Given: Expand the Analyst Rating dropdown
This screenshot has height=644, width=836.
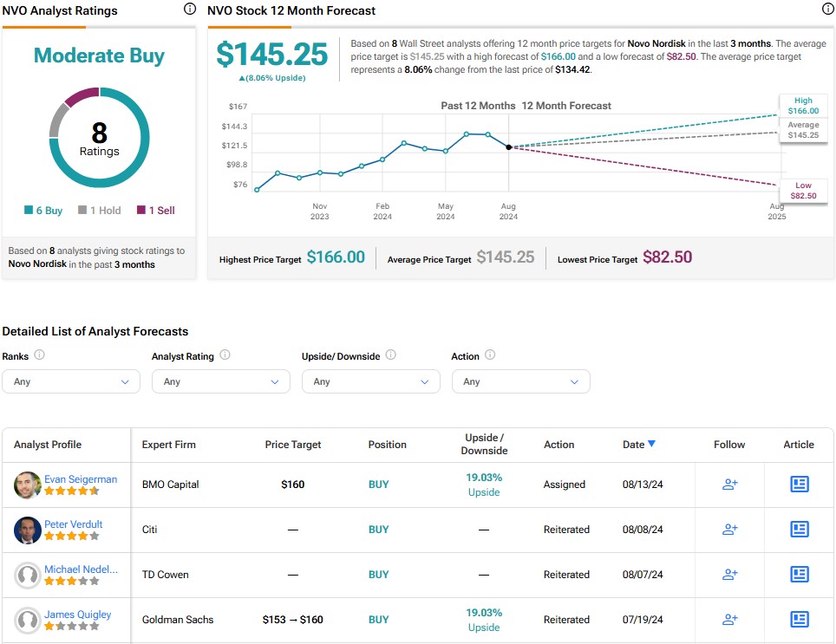Looking at the screenshot, I should [221, 381].
